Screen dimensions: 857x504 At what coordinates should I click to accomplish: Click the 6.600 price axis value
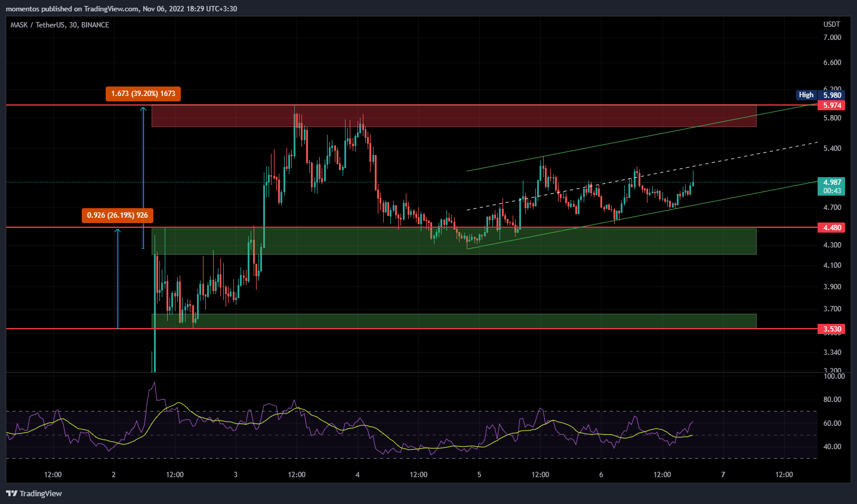point(832,63)
